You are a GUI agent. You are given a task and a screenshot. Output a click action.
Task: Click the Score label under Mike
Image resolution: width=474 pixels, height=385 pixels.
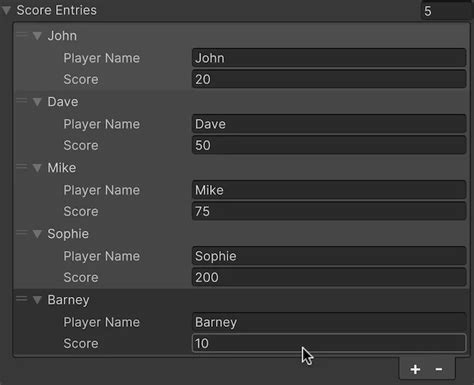[81, 211]
